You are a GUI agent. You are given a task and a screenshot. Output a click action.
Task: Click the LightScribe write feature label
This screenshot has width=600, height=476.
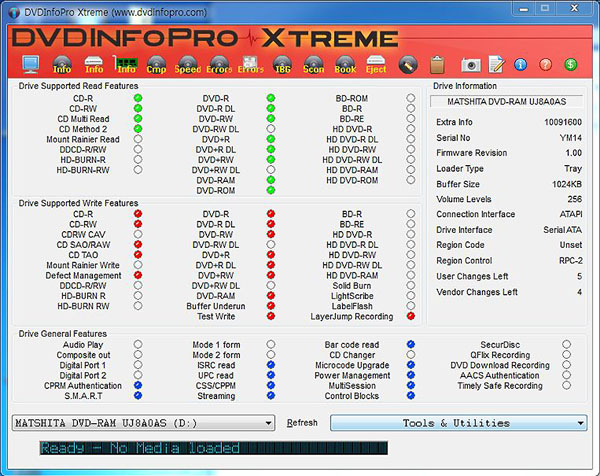[352, 296]
